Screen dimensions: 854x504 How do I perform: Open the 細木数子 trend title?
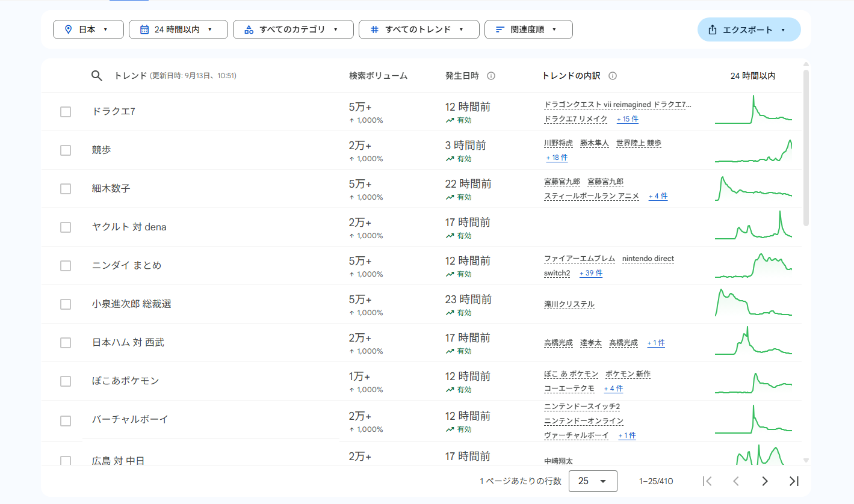click(x=111, y=189)
